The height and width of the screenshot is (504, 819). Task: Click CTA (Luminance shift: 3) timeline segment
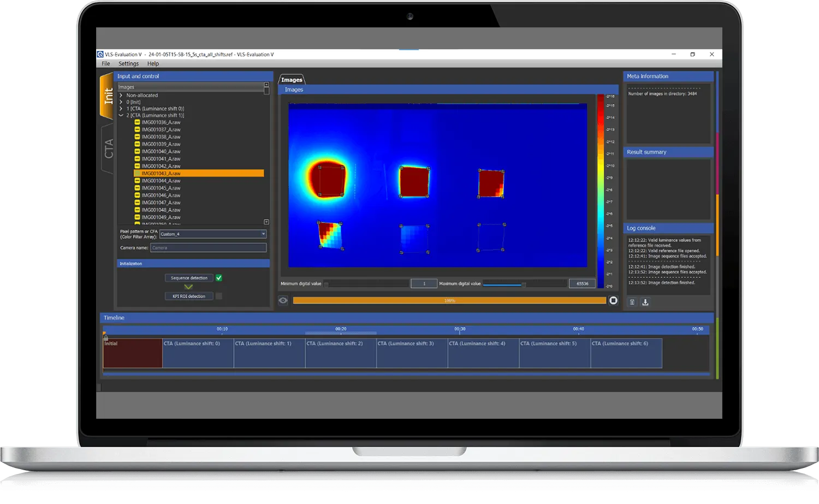412,353
